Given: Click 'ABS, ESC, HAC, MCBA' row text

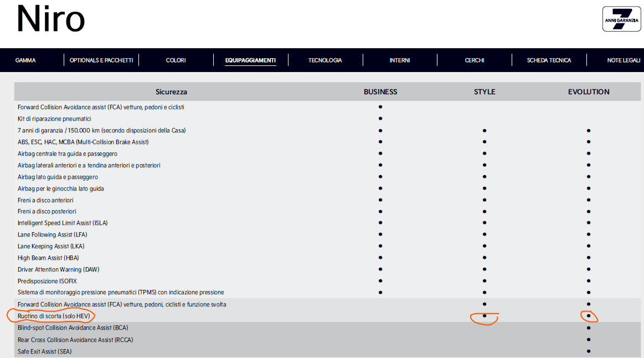Looking at the screenshot, I should point(83,142).
